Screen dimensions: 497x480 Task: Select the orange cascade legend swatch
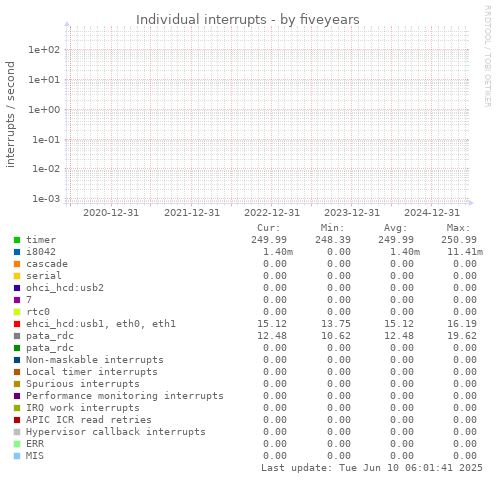point(17,264)
